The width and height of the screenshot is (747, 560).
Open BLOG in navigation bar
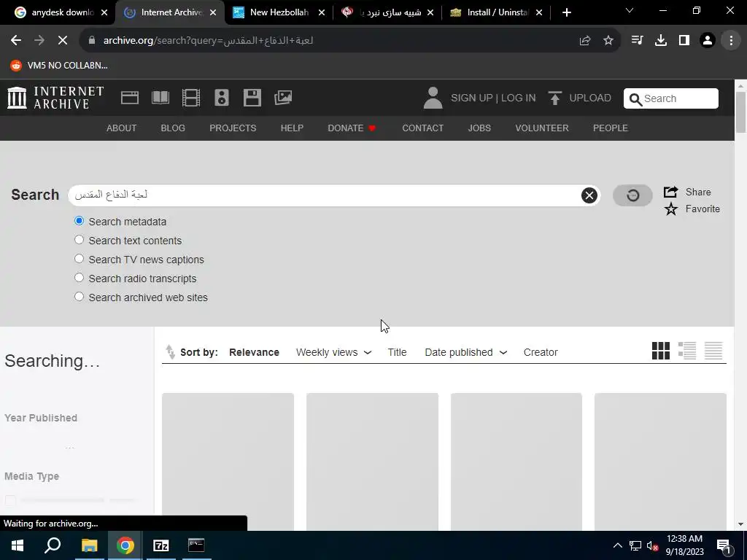(x=173, y=128)
